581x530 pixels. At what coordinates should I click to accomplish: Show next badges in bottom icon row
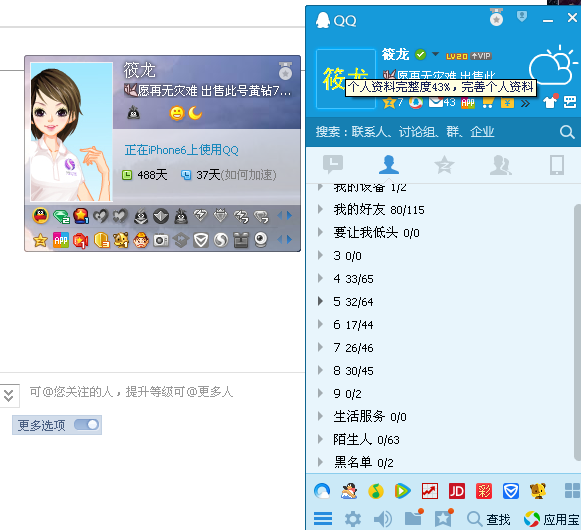tap(289, 240)
